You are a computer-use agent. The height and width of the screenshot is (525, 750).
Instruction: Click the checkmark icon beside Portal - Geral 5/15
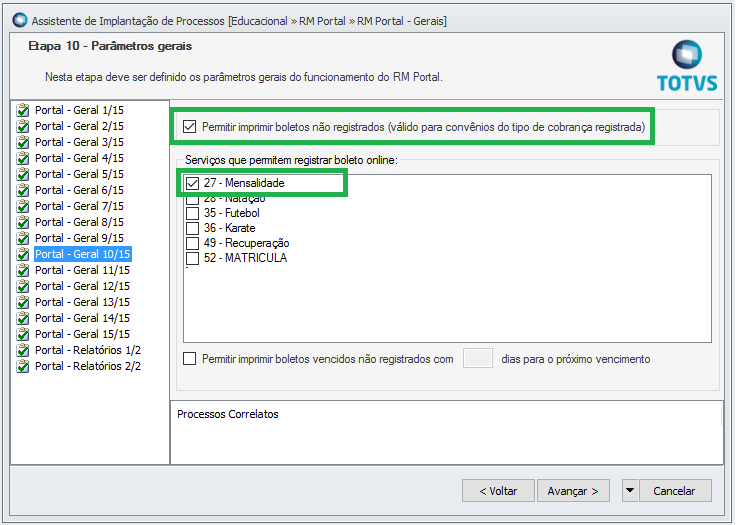(x=22, y=175)
